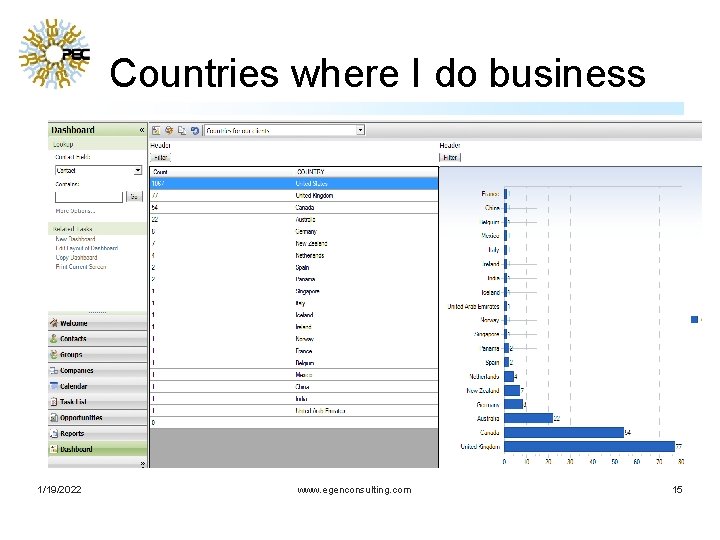Collapse the Dashboard side panel with the double chevron
The height and width of the screenshot is (540, 720).
142,130
